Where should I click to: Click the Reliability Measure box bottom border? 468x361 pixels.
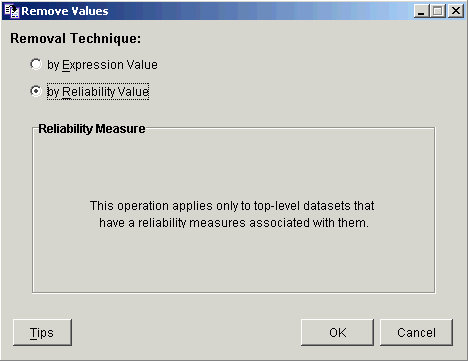pyautogui.click(x=233, y=292)
